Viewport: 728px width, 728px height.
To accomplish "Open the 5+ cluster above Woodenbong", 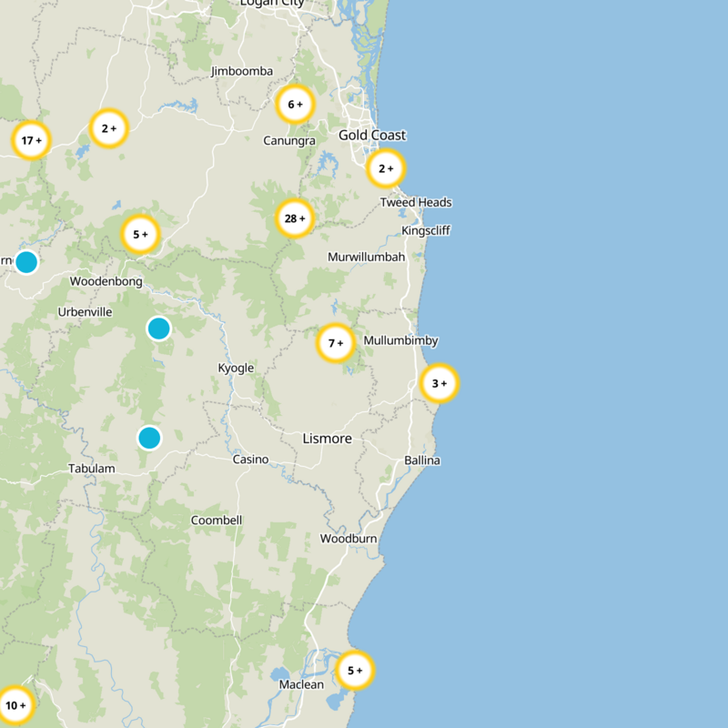I will point(140,234).
